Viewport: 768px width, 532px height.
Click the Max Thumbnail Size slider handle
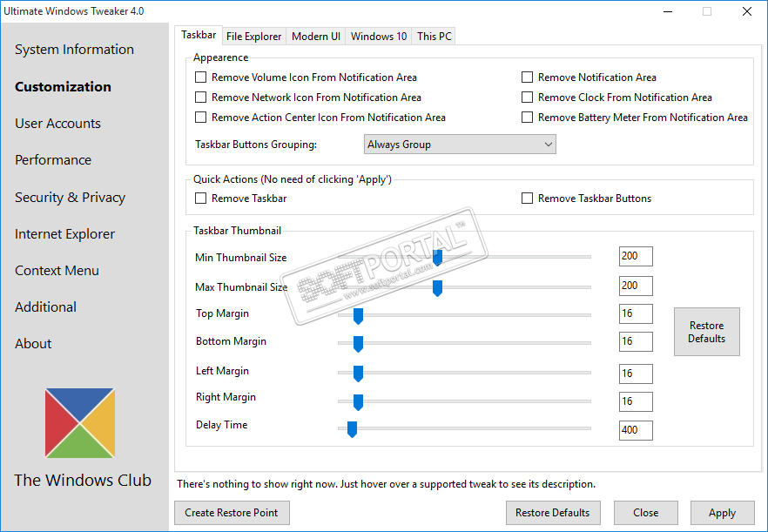click(437, 288)
